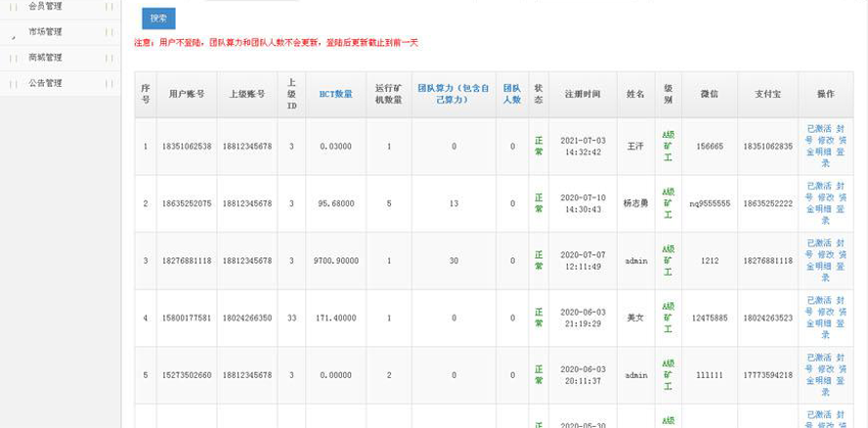Open 公告管理 in the sidebar
The image size is (868, 428).
(x=45, y=83)
